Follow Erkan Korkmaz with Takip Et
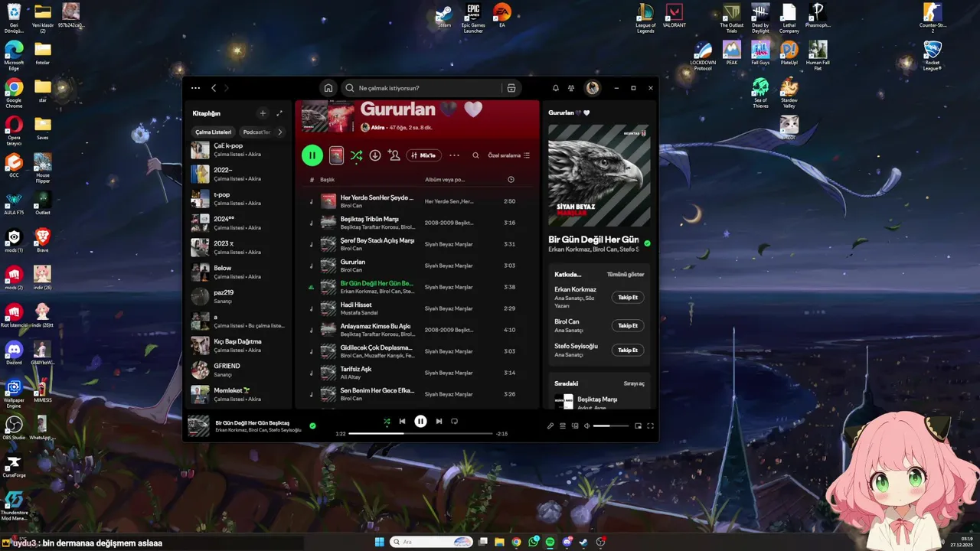This screenshot has height=551, width=980. [x=628, y=297]
